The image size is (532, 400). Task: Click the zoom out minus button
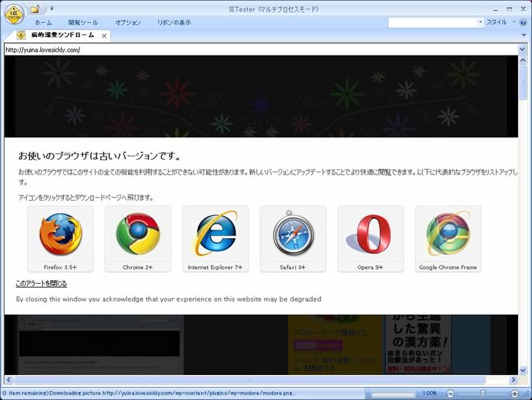pyautogui.click(x=450, y=394)
